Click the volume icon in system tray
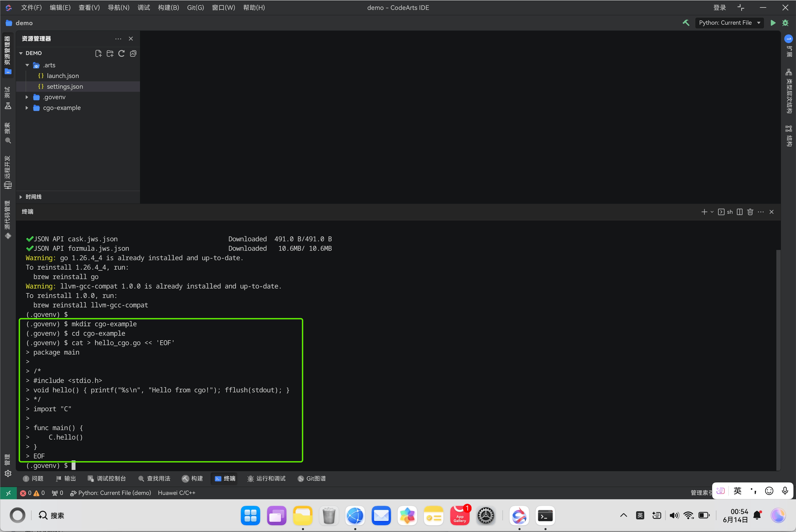This screenshot has height=532, width=796. click(674, 515)
